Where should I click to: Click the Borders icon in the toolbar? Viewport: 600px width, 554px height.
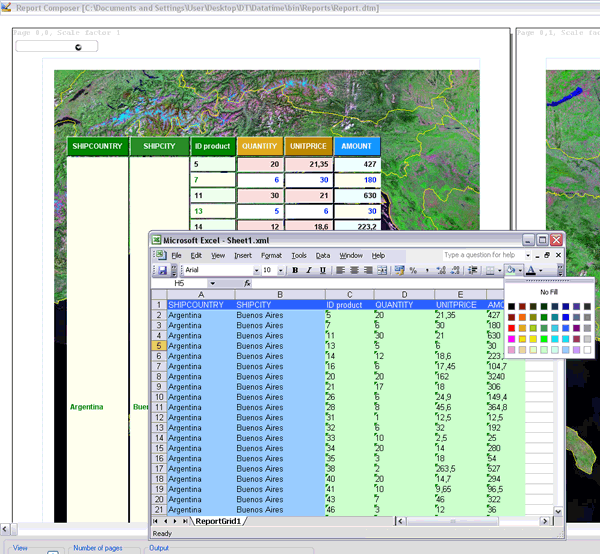pyautogui.click(x=490, y=270)
